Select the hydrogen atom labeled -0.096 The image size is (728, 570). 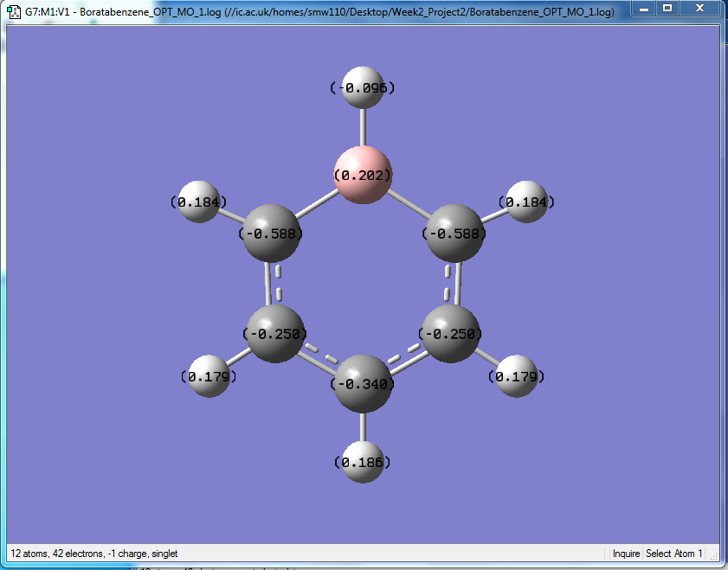[363, 87]
